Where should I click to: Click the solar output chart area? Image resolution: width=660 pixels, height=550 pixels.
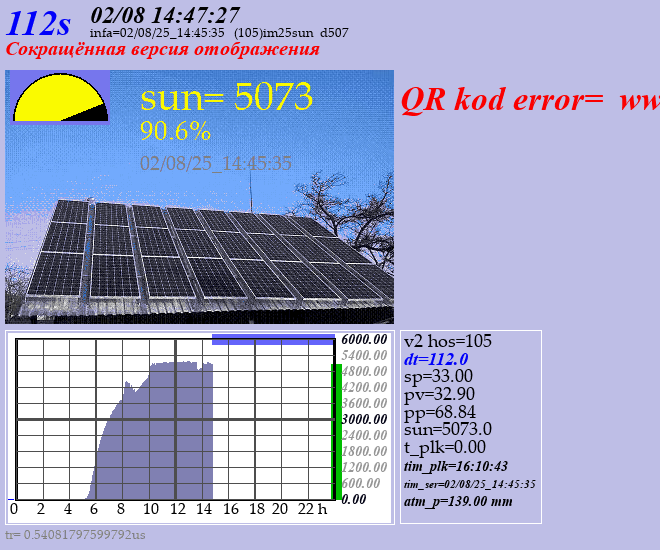pyautogui.click(x=175, y=420)
